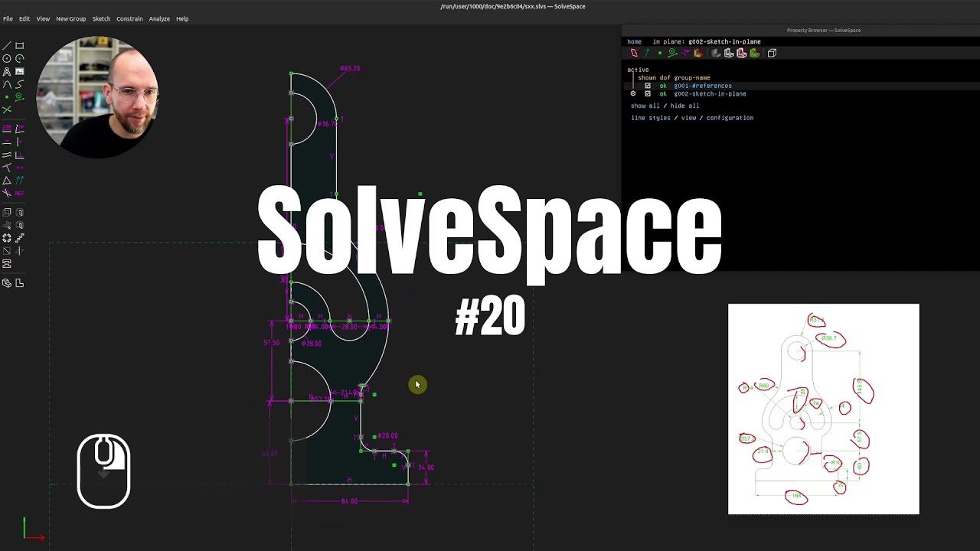This screenshot has width=980, height=551.
Task: Create a new sketch in workplane group icon
Action: (x=7, y=251)
